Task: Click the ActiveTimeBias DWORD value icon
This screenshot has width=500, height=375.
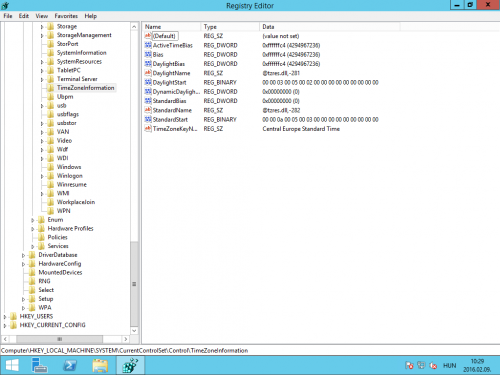Action: click(148, 45)
